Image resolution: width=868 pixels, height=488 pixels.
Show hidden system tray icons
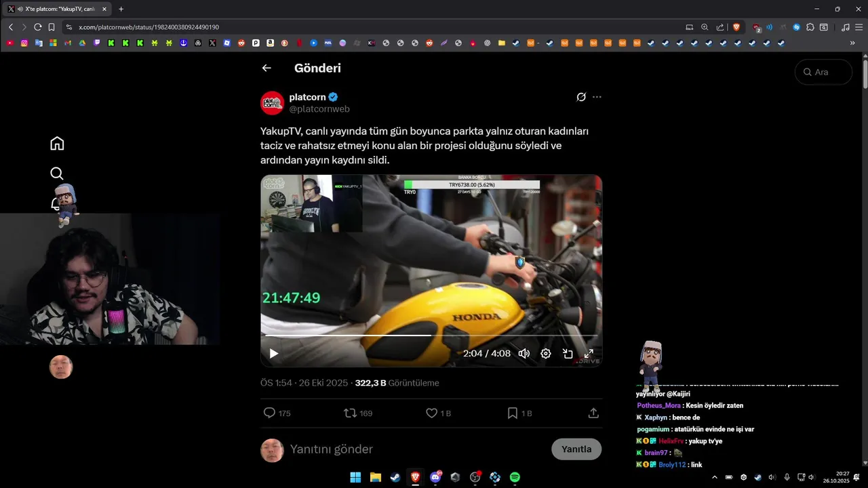[714, 477]
